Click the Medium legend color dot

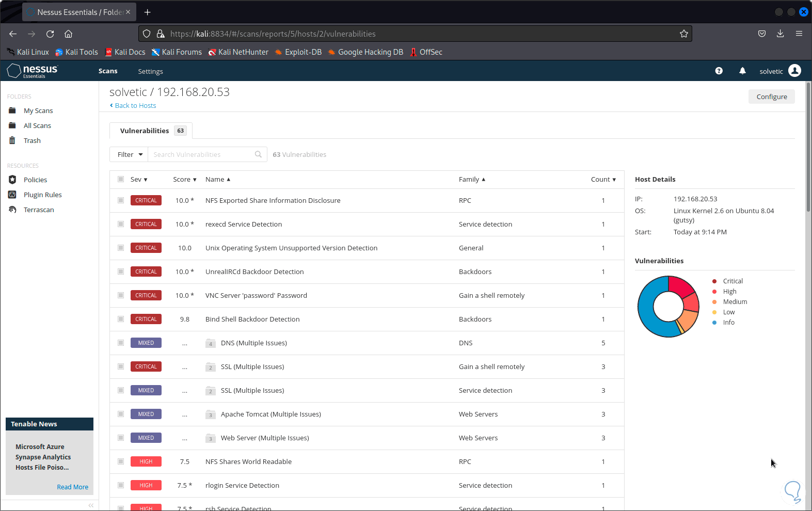714,302
